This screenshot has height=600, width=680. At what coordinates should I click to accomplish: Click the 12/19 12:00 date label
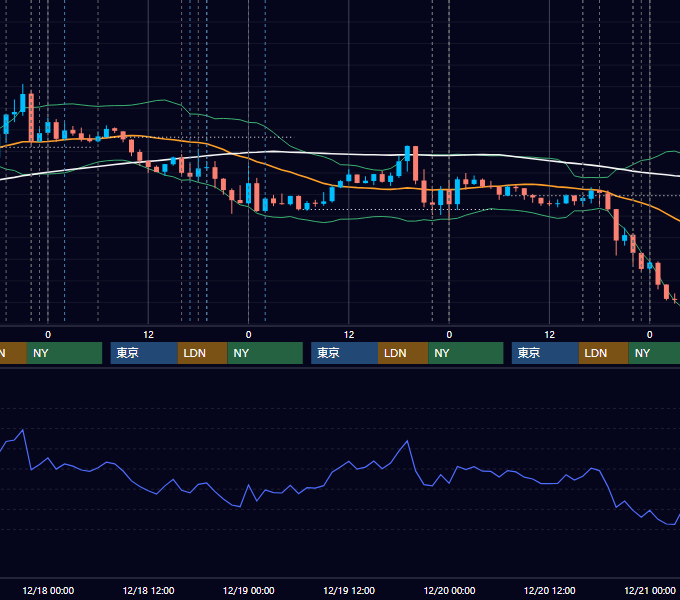click(x=349, y=590)
